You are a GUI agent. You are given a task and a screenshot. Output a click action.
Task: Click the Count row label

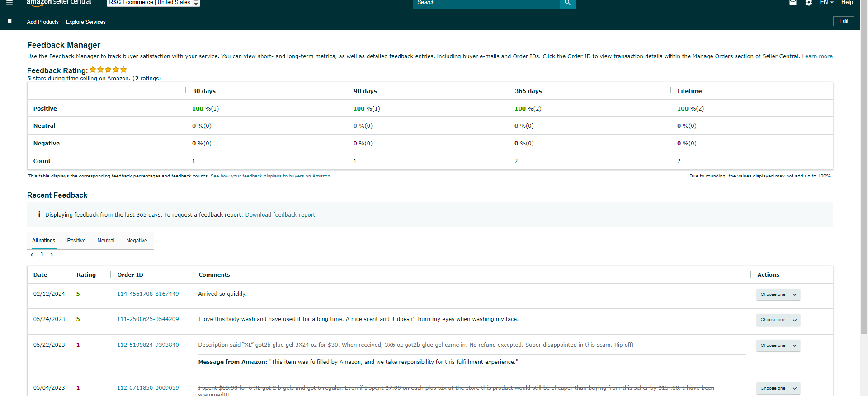42,161
